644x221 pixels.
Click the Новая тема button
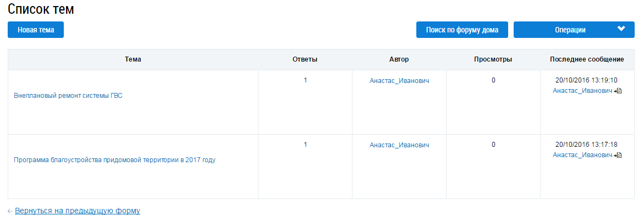pyautogui.click(x=36, y=30)
